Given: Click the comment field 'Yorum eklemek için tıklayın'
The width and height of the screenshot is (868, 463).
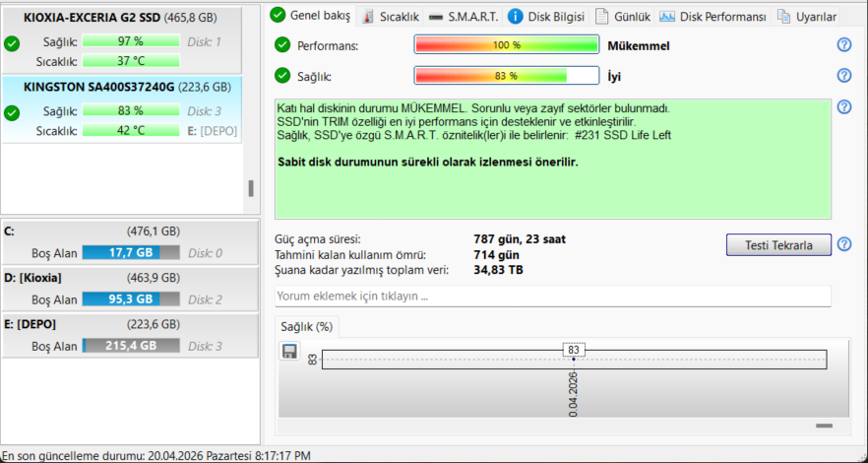Looking at the screenshot, I should coord(552,296).
